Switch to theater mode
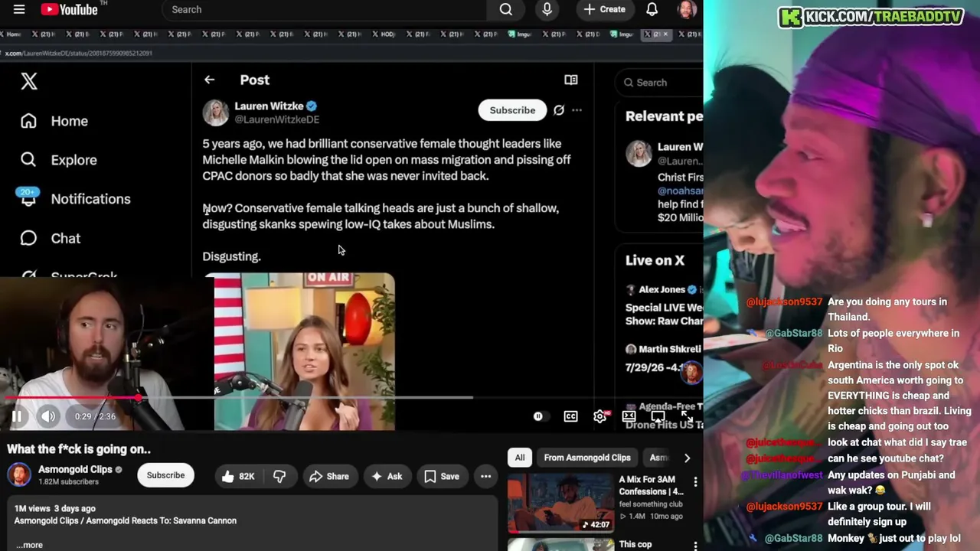The width and height of the screenshot is (980, 551). [629, 416]
